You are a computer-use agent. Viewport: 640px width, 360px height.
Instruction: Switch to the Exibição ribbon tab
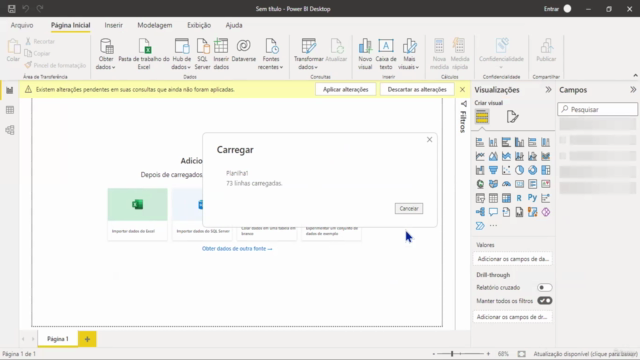point(199,25)
